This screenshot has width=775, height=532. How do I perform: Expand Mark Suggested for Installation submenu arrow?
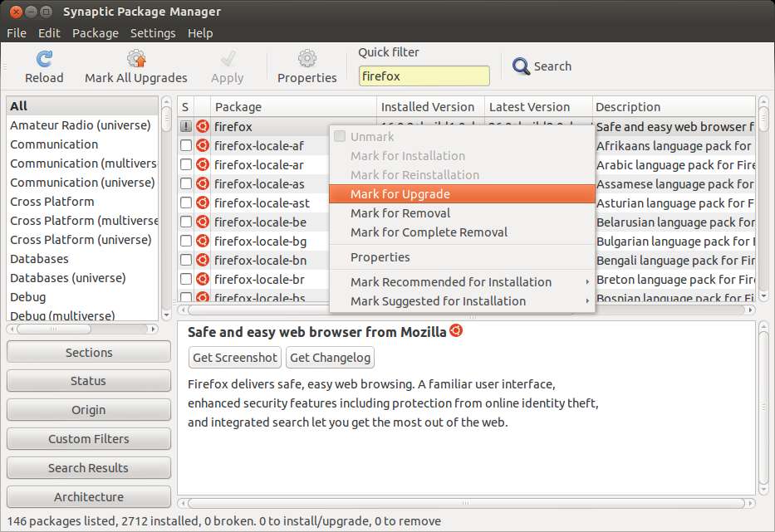[x=587, y=300]
